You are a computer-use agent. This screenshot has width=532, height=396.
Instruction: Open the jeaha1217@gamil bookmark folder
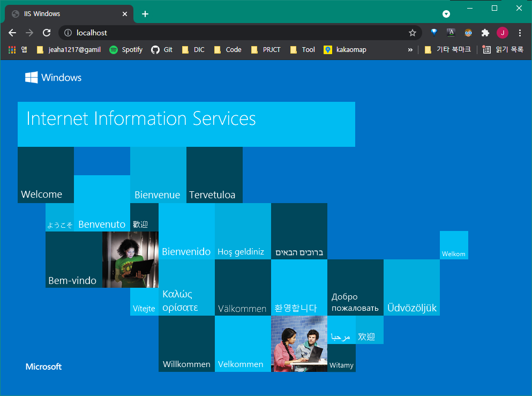69,49
